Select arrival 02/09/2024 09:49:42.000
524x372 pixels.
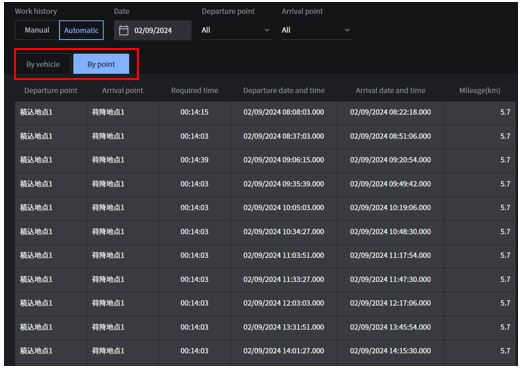pos(390,184)
